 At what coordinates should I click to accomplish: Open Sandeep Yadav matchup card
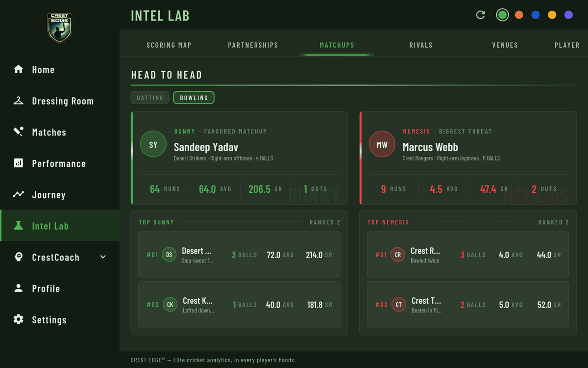click(x=240, y=158)
